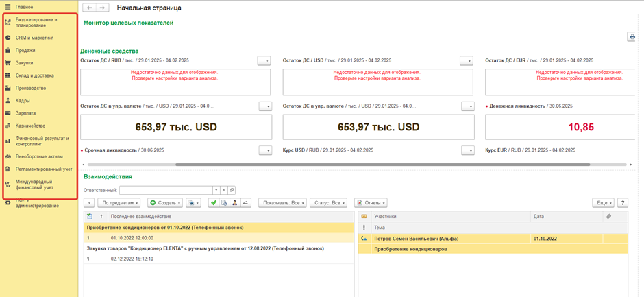
Task: Collapse panel with the '<' button
Action: pyautogui.click(x=89, y=203)
